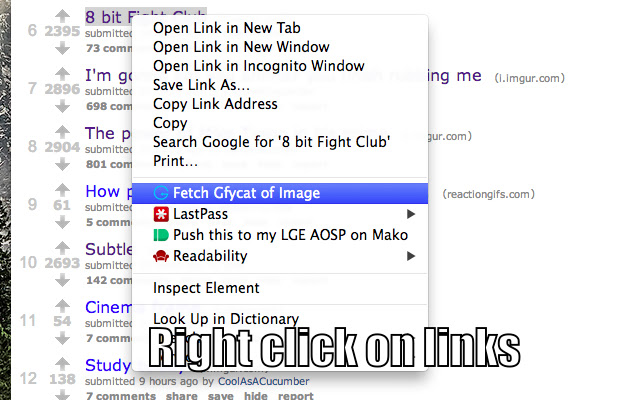
Task: Downvote post ranked 7 with 2896 points
Action: [x=62, y=107]
